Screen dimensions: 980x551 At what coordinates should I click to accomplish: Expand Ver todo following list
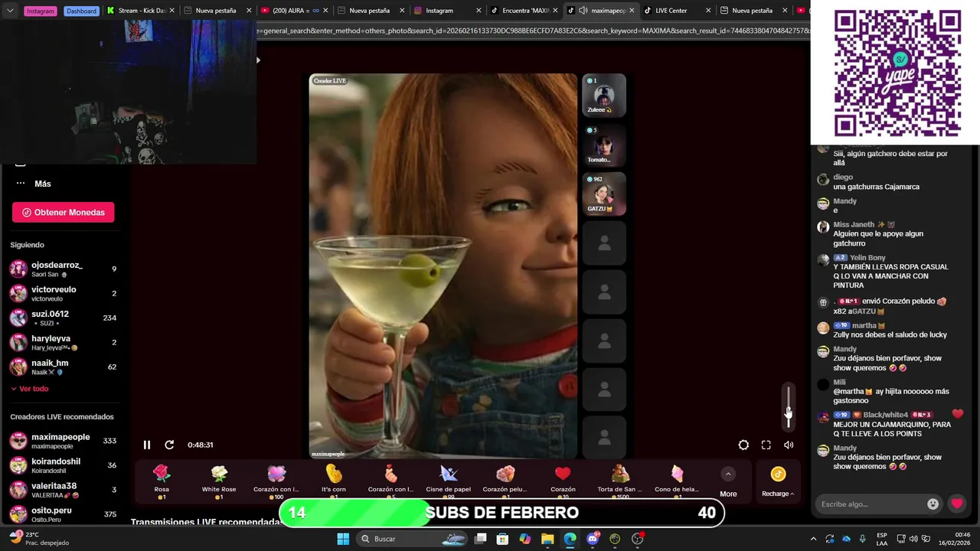pyautogui.click(x=29, y=389)
